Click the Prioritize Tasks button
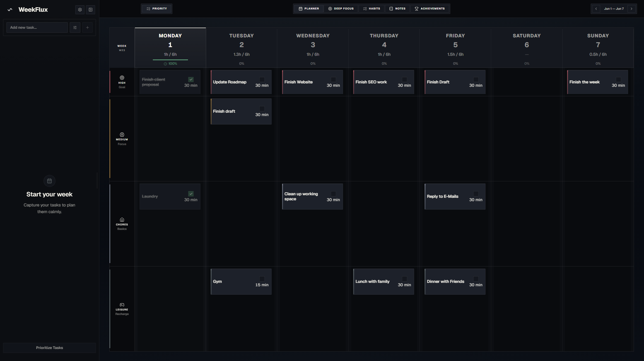The height and width of the screenshot is (361, 644). point(49,348)
